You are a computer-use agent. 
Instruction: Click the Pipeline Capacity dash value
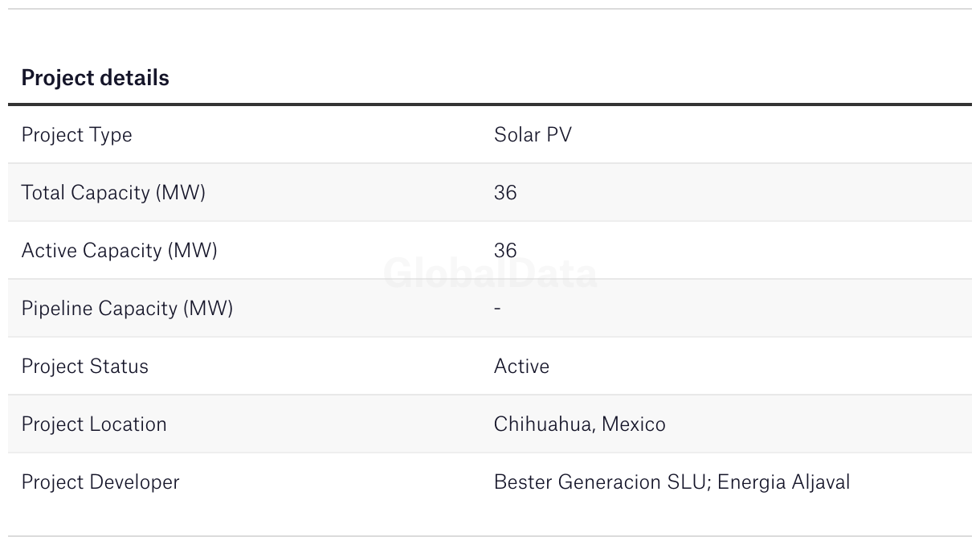pyautogui.click(x=497, y=309)
